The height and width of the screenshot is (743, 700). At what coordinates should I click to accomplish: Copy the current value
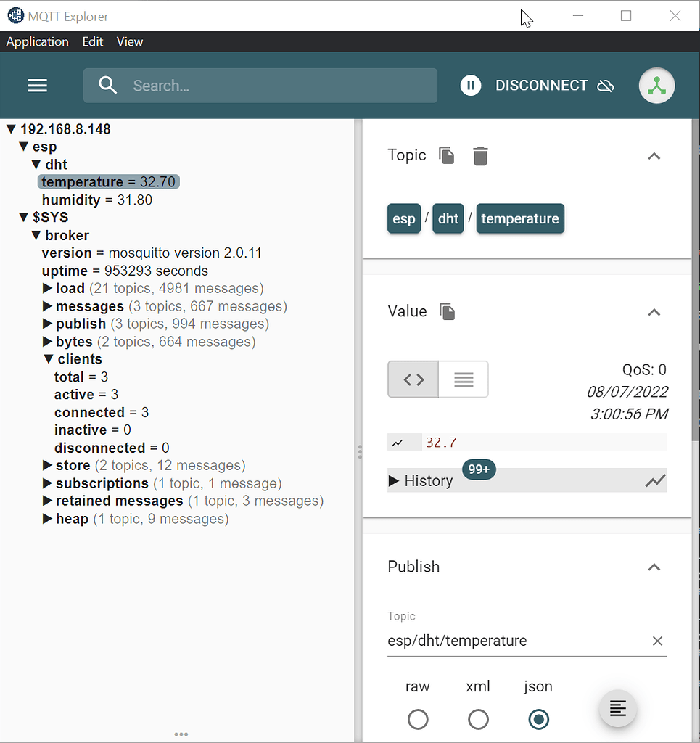pyautogui.click(x=447, y=311)
